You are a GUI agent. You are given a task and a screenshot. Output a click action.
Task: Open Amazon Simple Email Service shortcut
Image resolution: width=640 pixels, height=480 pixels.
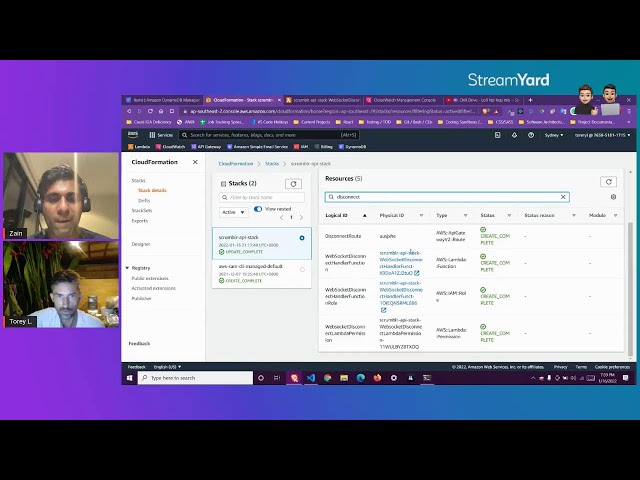click(x=258, y=147)
